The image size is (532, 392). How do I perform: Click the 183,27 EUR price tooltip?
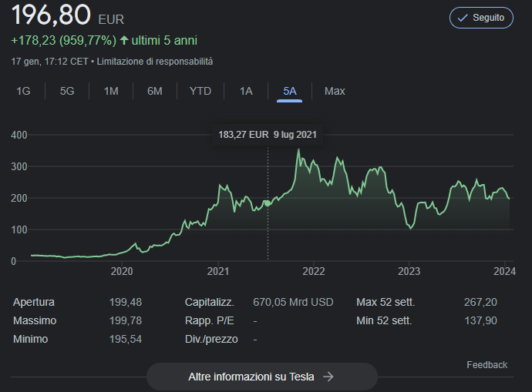(268, 135)
